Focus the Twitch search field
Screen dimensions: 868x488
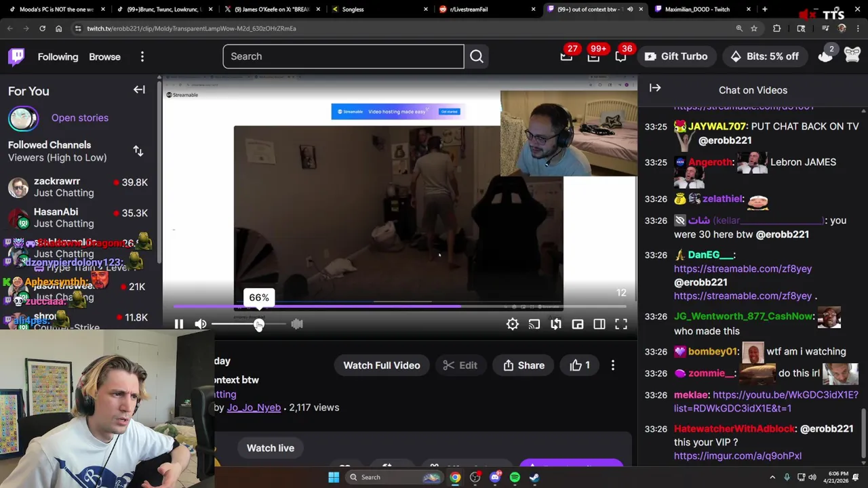coord(344,56)
